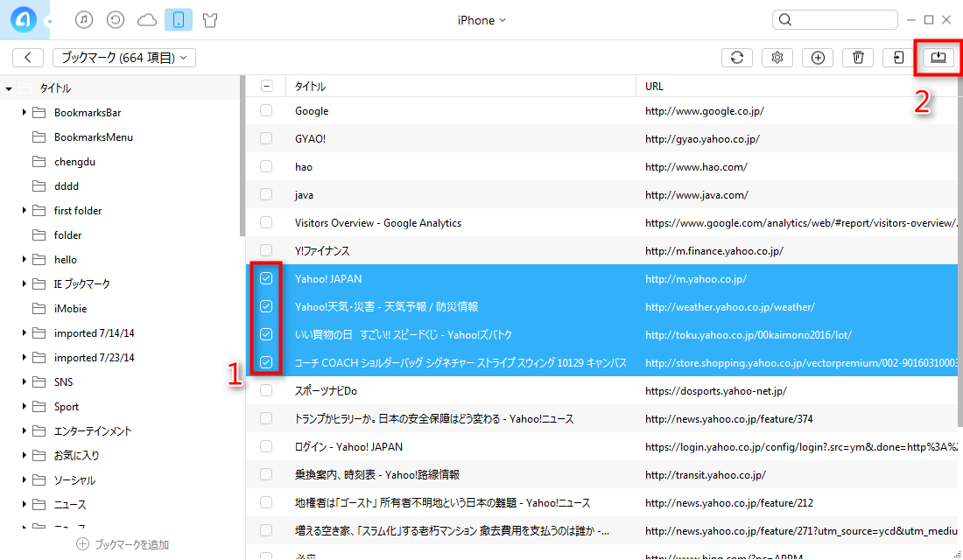
Task: Select the folder named folder
Action: click(x=67, y=235)
